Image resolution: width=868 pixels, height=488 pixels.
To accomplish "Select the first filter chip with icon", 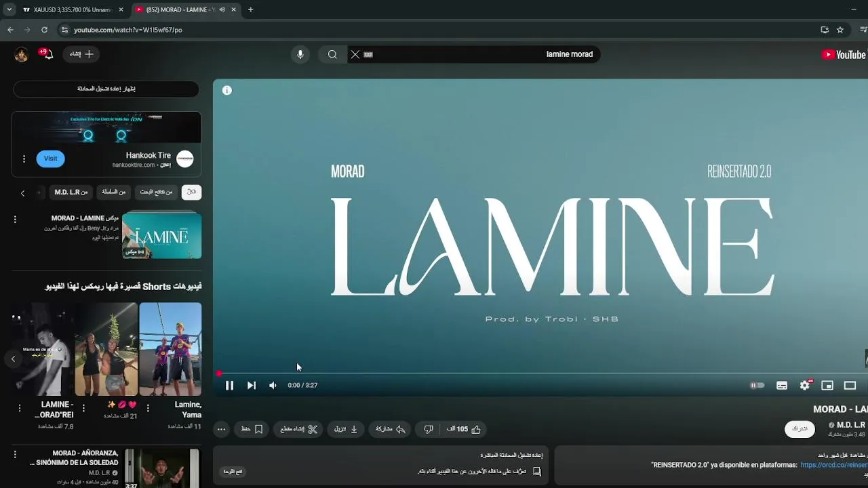I will 191,192.
